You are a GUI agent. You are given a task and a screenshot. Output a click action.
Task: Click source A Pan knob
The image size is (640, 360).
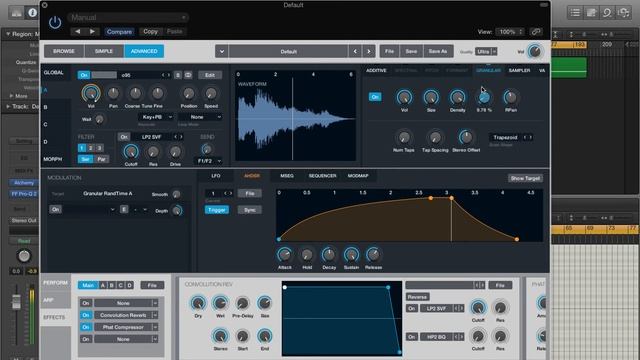pyautogui.click(x=113, y=93)
